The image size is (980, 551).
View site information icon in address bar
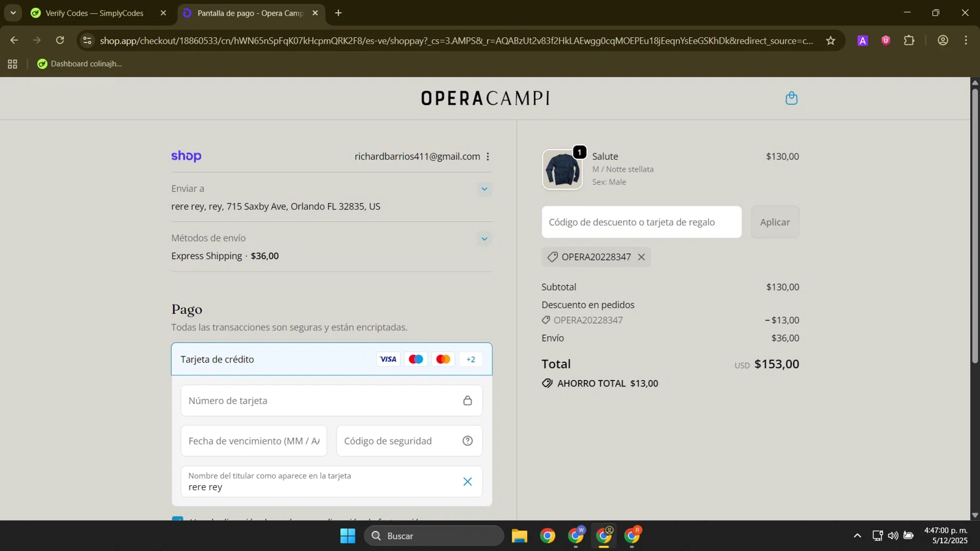point(88,40)
